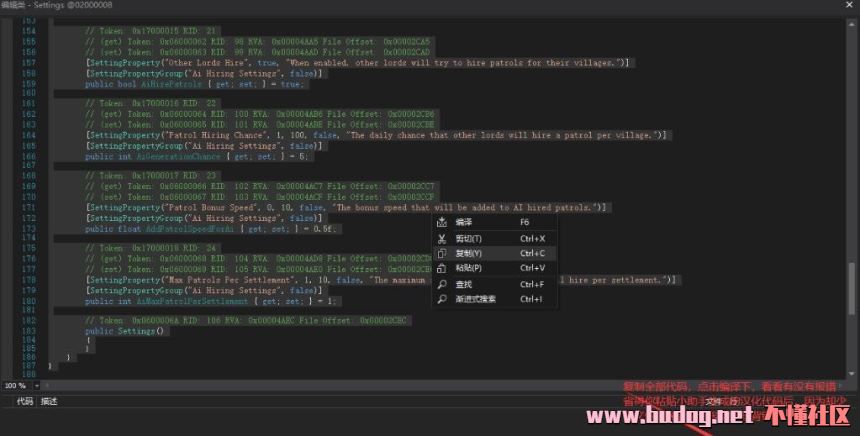
Task: Click the Incremental Search icon in context menu
Action: pyautogui.click(x=441, y=298)
